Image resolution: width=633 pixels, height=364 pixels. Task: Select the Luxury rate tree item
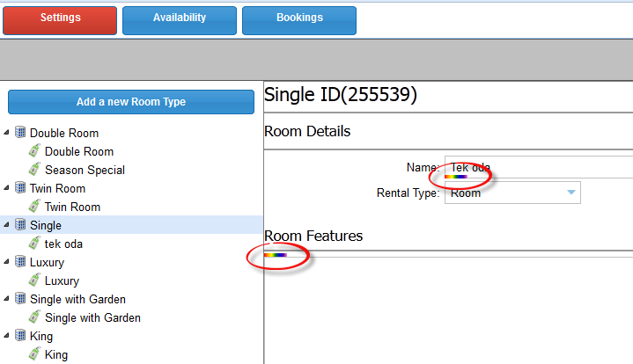[62, 280]
